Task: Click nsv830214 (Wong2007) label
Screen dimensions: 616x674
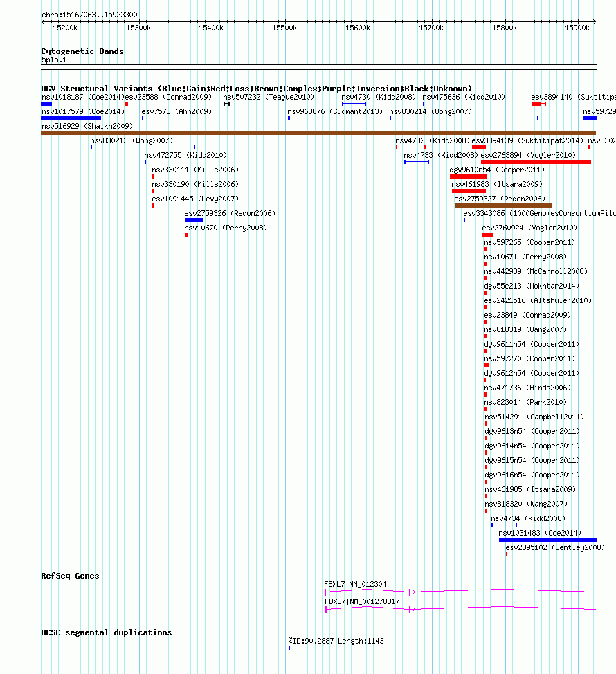Action: pos(431,112)
